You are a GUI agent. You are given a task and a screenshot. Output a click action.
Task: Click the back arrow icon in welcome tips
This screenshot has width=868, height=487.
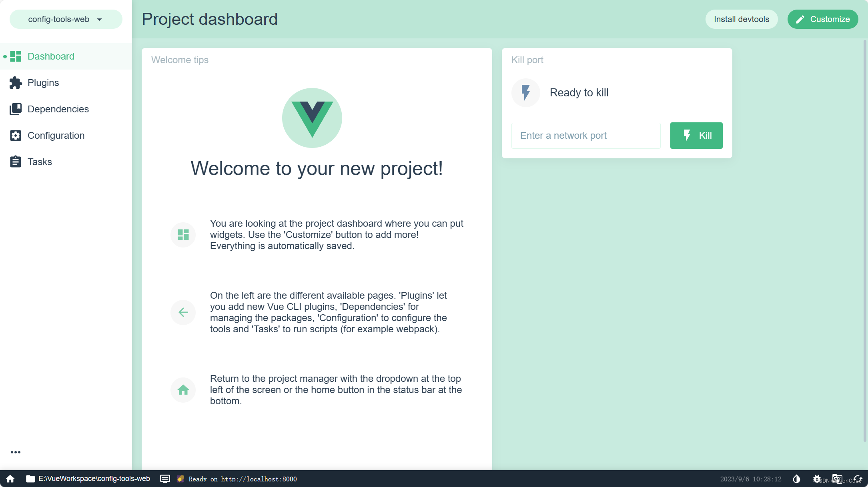183,312
